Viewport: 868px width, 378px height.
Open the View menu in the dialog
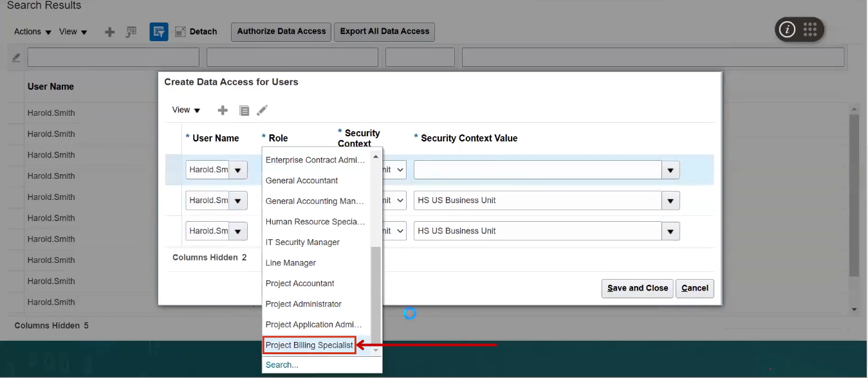[185, 110]
